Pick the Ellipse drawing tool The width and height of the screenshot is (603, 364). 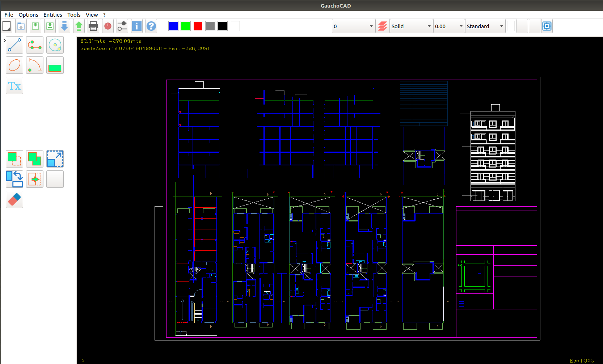point(14,65)
